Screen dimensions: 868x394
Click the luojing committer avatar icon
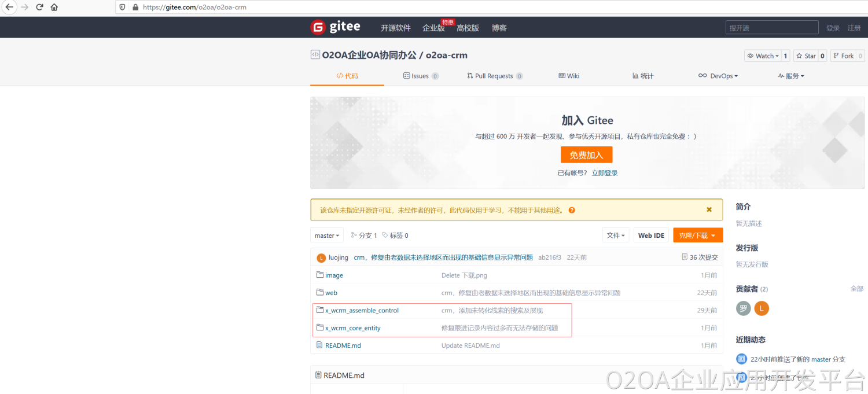click(321, 257)
